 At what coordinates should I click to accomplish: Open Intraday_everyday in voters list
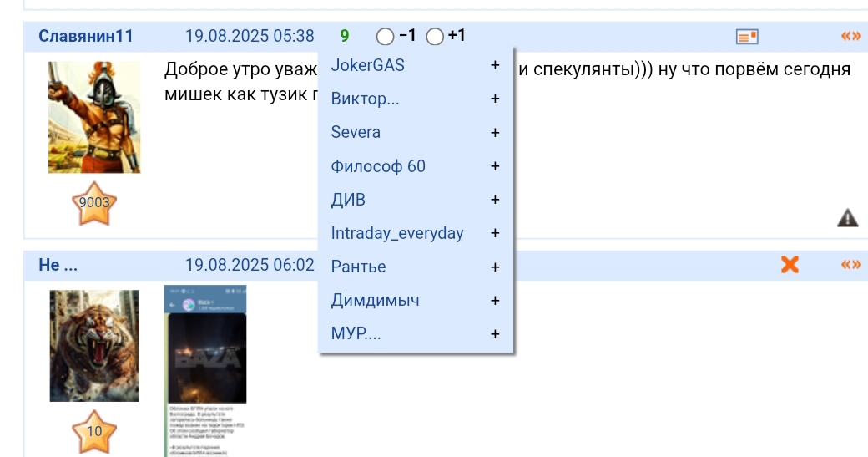[397, 233]
